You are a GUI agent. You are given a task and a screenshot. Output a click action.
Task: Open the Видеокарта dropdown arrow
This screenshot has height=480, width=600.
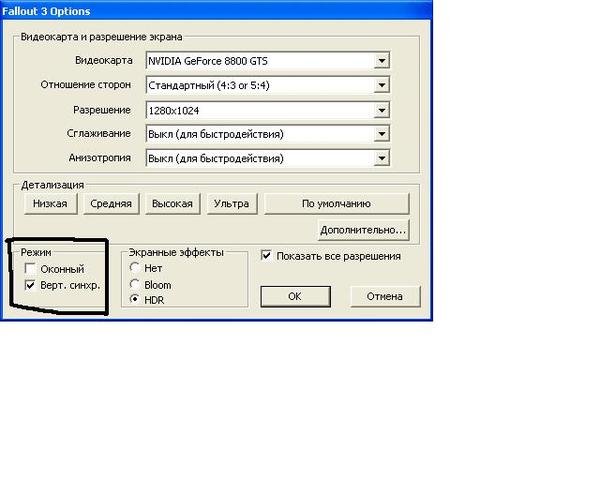click(381, 60)
